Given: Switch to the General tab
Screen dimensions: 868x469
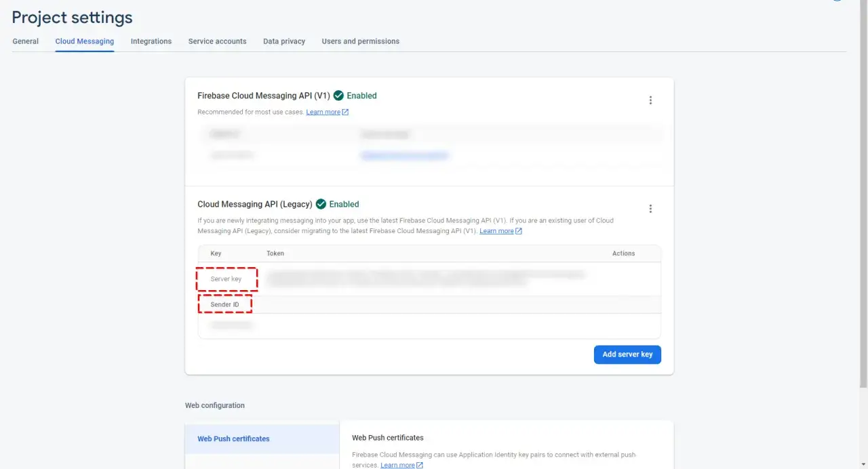Looking at the screenshot, I should pos(26,41).
